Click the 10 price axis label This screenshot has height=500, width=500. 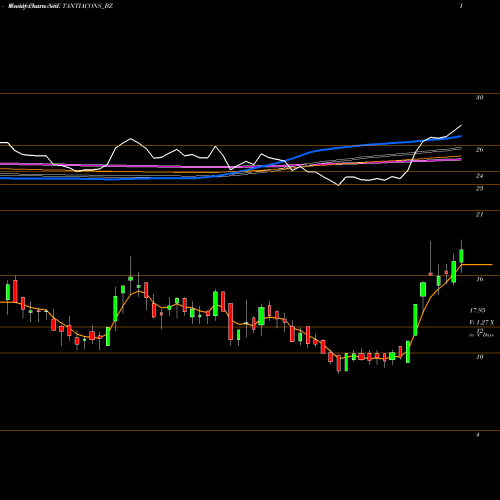(x=479, y=357)
